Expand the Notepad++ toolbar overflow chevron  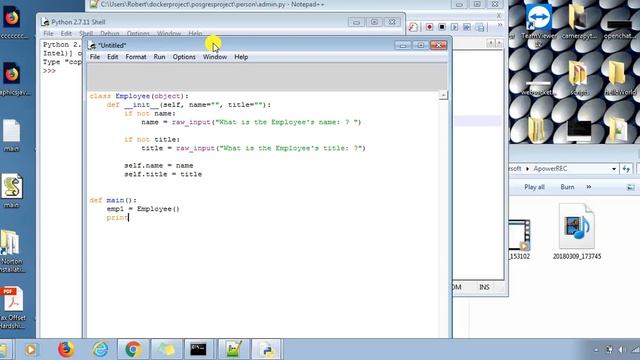(500, 26)
